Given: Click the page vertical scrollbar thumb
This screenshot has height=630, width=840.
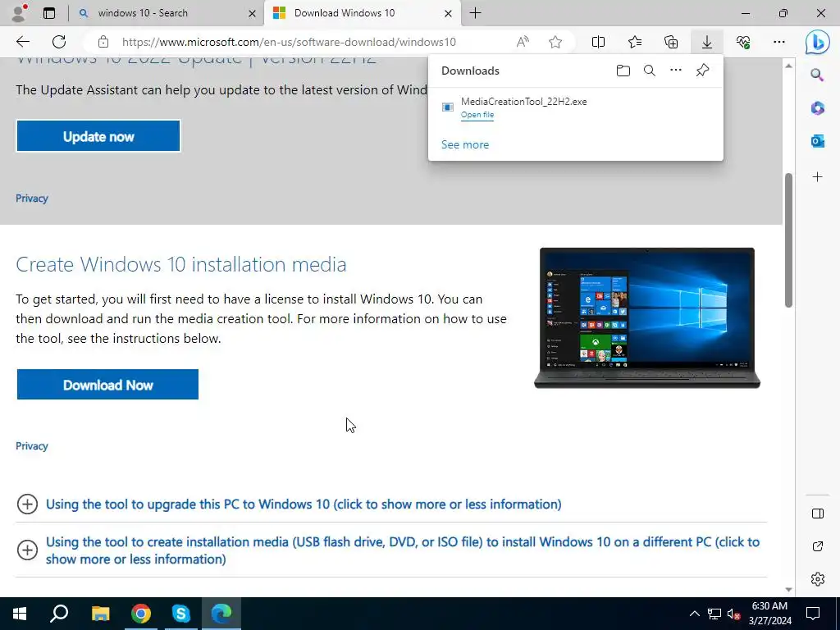Looking at the screenshot, I should tap(788, 240).
